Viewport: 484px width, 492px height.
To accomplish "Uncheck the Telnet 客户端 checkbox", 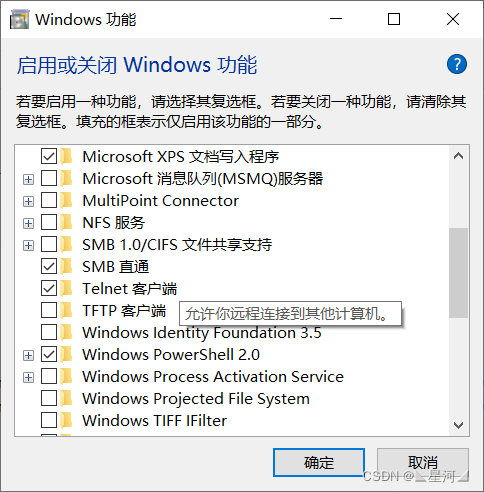I will click(x=49, y=288).
